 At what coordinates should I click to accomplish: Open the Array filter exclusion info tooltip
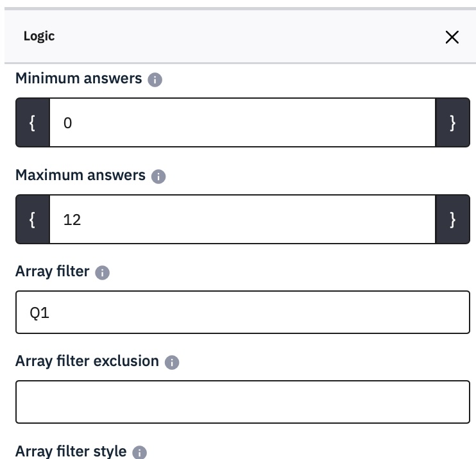coord(172,362)
